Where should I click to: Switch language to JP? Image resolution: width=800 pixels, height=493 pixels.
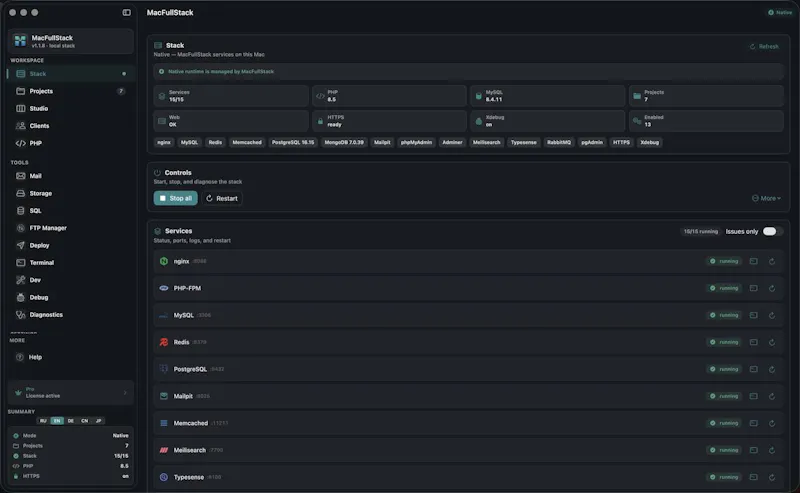coord(98,421)
